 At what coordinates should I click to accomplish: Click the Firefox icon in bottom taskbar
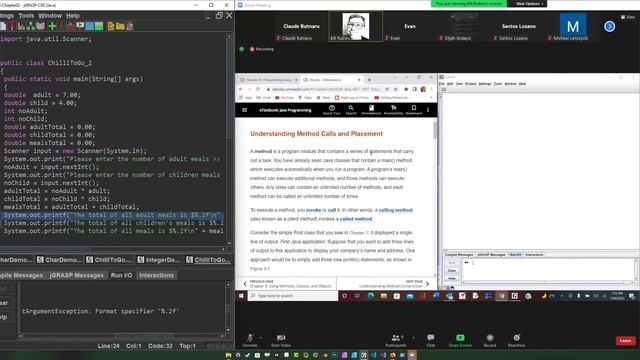[393, 356]
